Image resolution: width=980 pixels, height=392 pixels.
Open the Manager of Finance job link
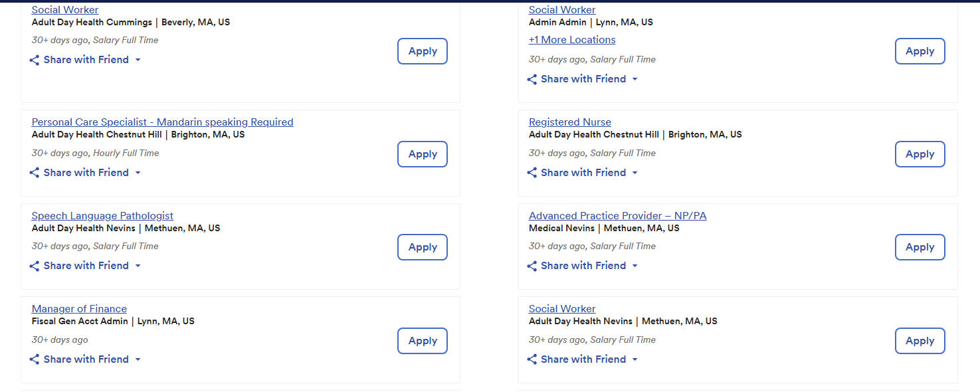(79, 309)
